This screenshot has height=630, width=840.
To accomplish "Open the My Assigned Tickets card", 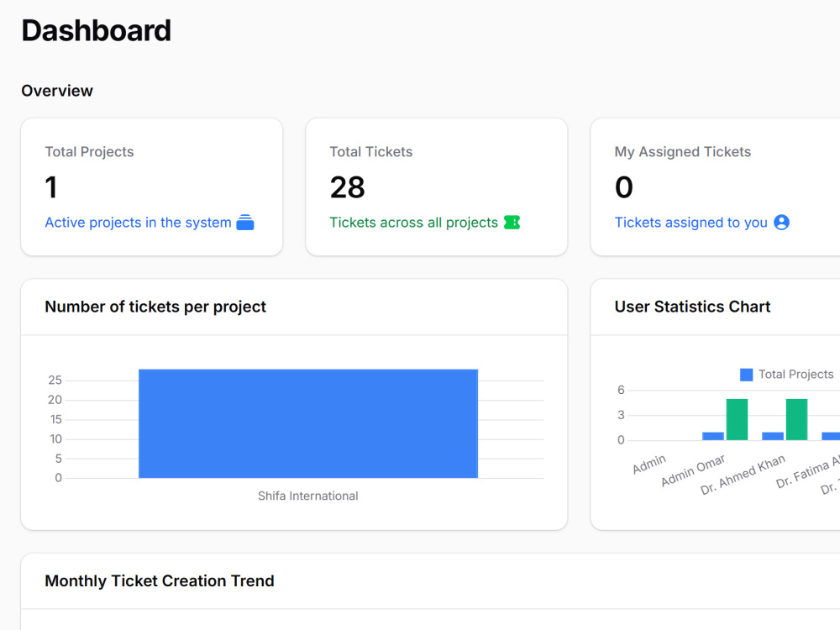I will pyautogui.click(x=716, y=187).
